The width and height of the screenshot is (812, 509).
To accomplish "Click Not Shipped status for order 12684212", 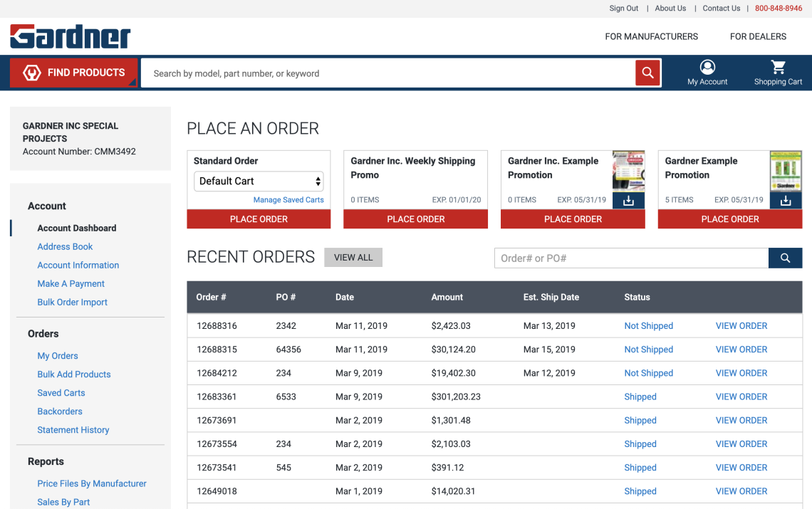I will coord(648,373).
